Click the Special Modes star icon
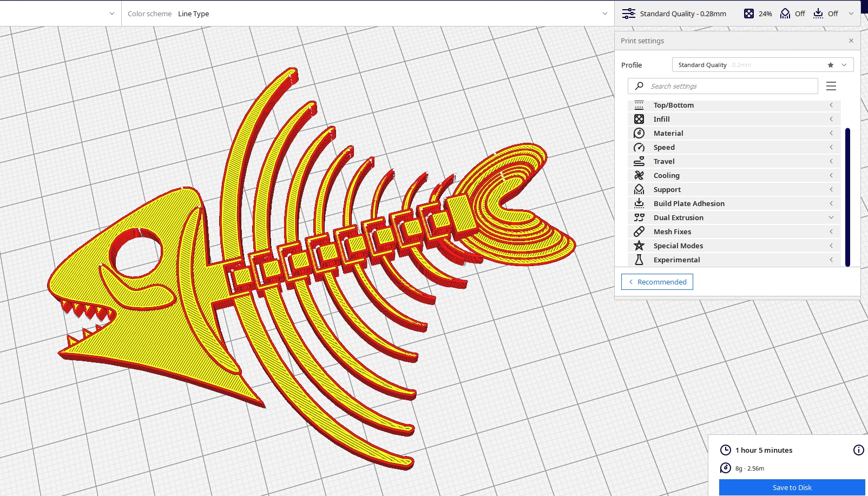Screen dimensions: 868x496 tap(639, 246)
